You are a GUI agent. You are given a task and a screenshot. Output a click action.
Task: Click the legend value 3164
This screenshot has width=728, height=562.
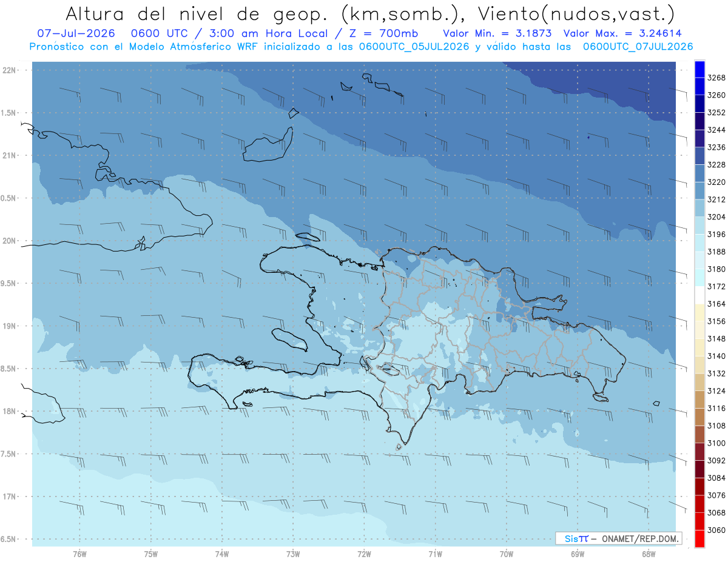point(716,304)
